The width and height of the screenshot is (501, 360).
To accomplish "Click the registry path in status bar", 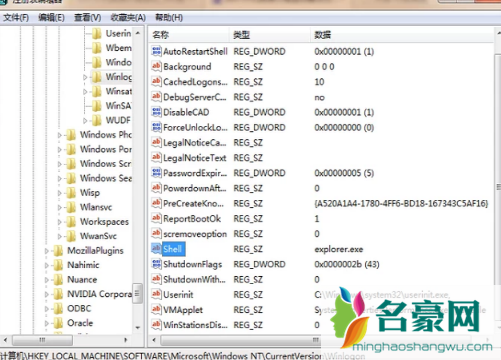I will point(182,356).
